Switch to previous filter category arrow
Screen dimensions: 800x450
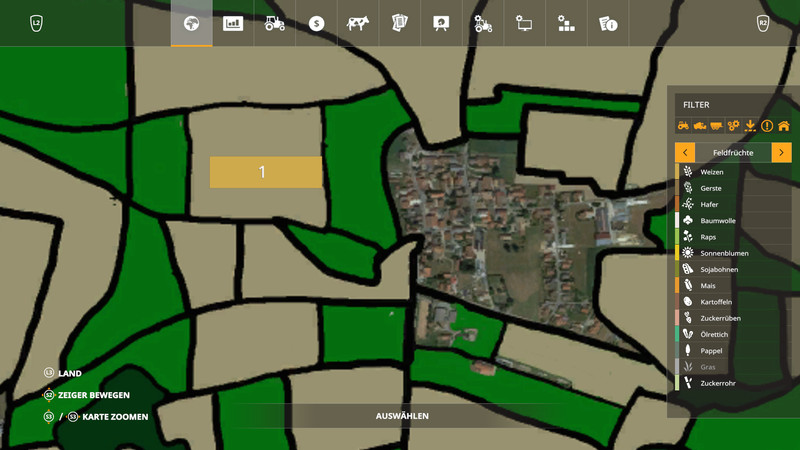pos(685,152)
